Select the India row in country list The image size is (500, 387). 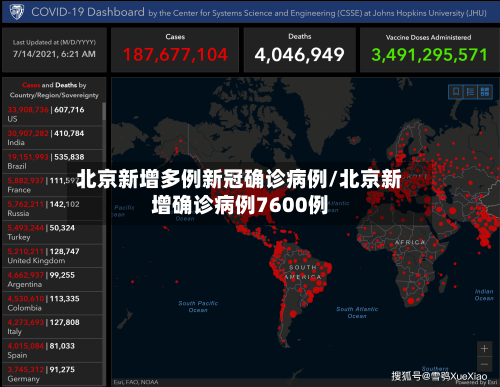pyautogui.click(x=52, y=138)
